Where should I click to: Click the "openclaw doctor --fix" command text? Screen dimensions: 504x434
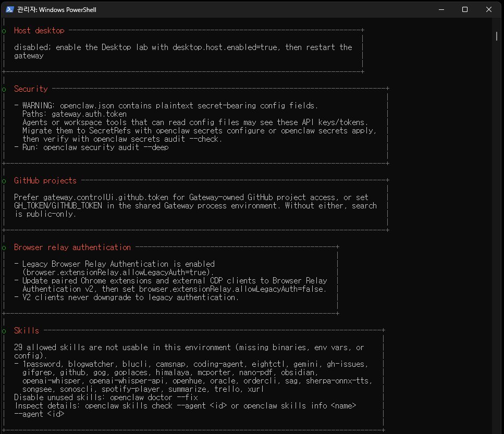[x=154, y=398]
